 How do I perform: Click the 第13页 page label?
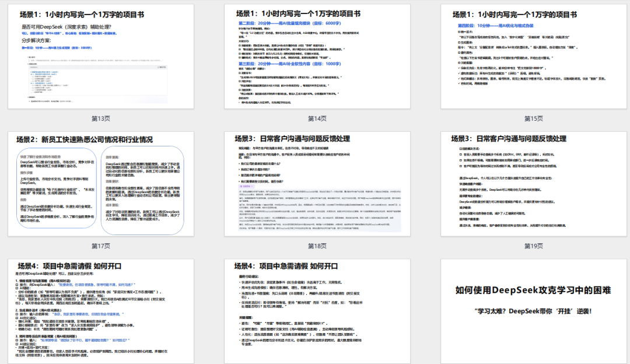pos(101,118)
